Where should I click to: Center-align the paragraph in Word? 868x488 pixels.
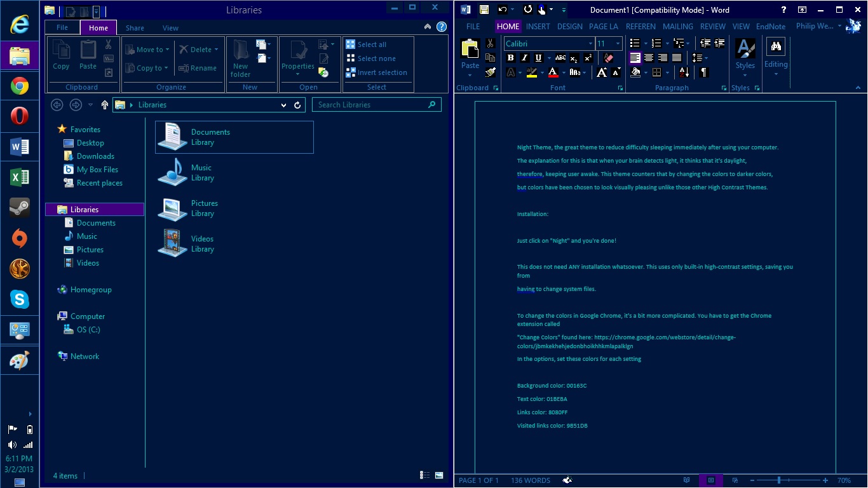(x=649, y=58)
